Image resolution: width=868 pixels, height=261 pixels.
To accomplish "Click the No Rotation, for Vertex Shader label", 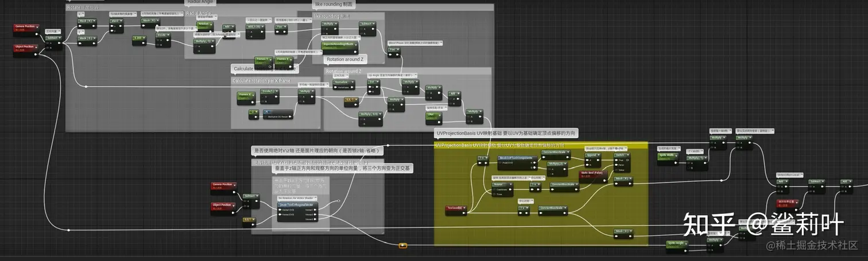I will click(297, 198).
